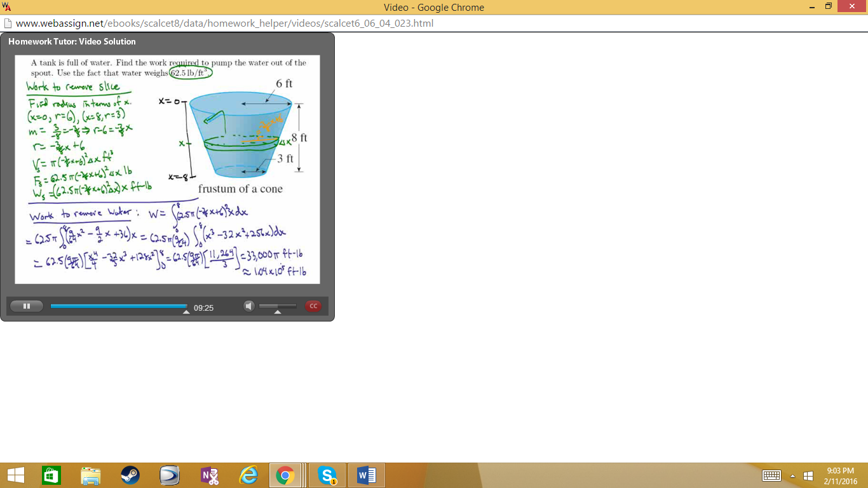Screen dimensions: 868x488
Task: Click the video frame showing the frustum diagram
Action: tap(167, 169)
